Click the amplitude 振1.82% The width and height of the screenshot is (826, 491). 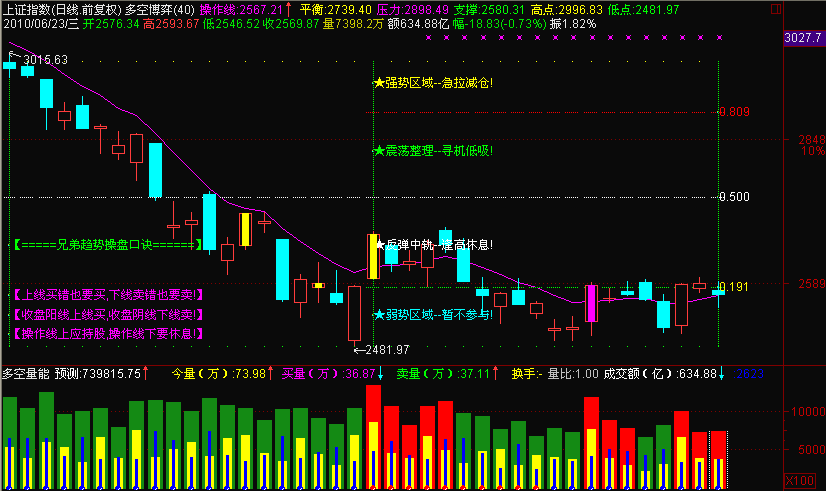click(x=573, y=24)
